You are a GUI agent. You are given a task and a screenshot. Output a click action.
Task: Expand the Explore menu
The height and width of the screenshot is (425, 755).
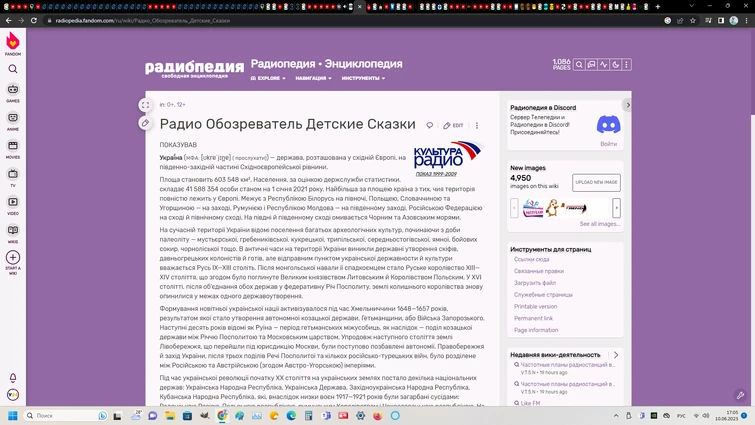point(268,78)
